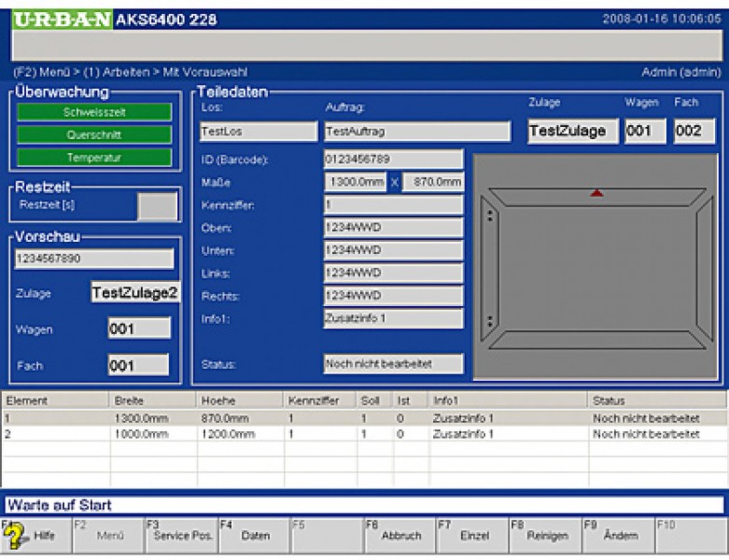Click the Teiledaten Fach field 002
The height and width of the screenshot is (560, 729).
click(694, 131)
